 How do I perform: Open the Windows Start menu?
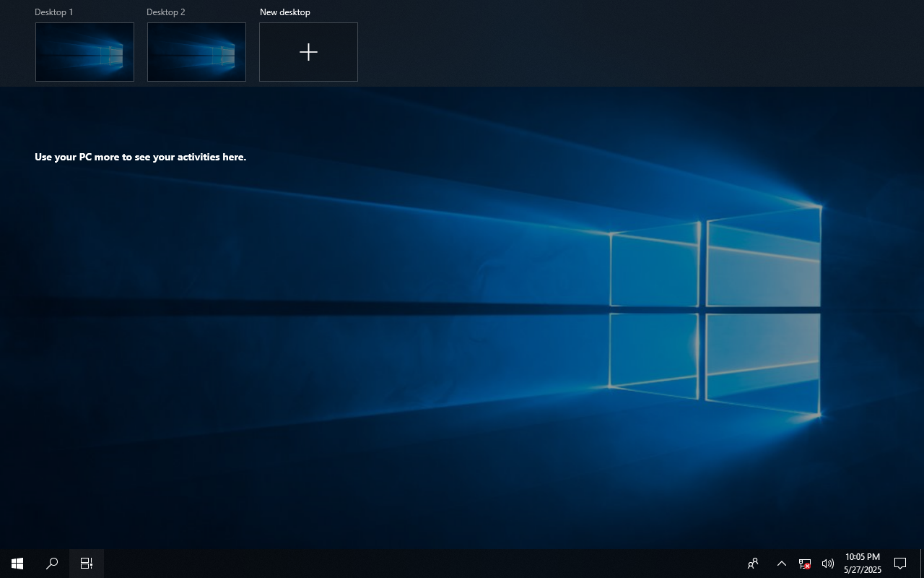[x=17, y=564]
